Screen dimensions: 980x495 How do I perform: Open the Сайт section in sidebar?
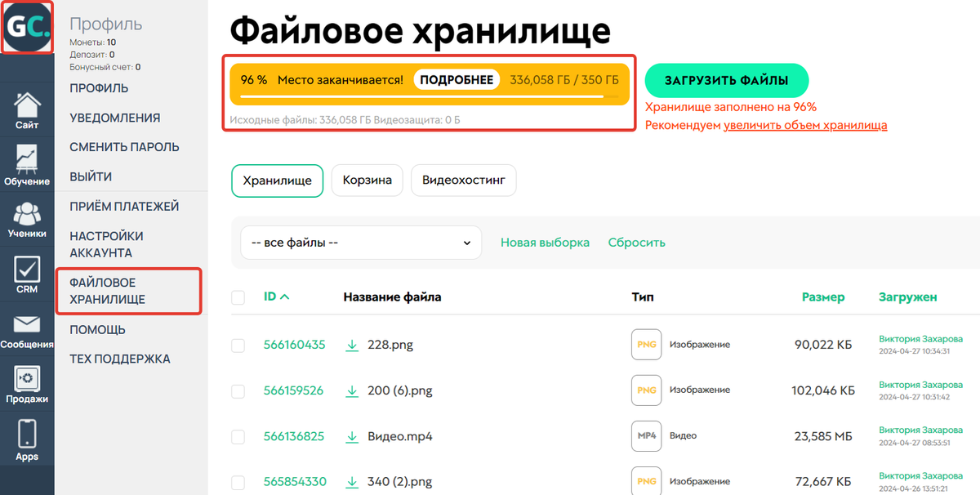tap(27, 111)
